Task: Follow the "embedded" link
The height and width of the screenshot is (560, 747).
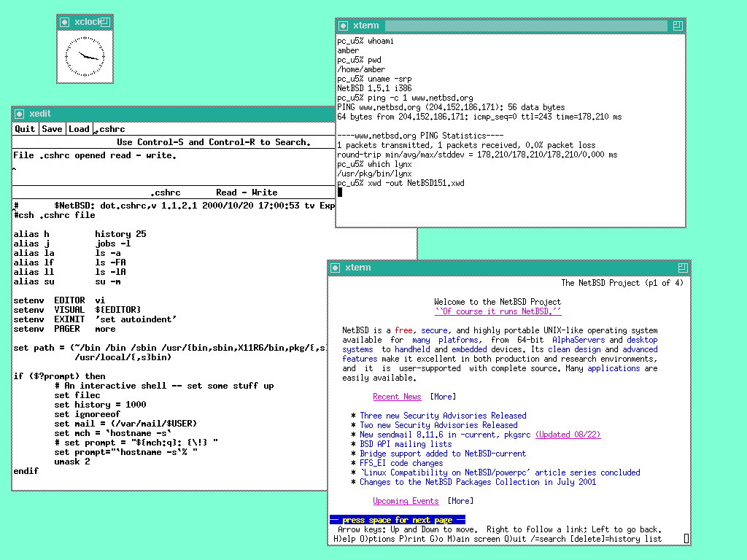Action: pyautogui.click(x=469, y=349)
